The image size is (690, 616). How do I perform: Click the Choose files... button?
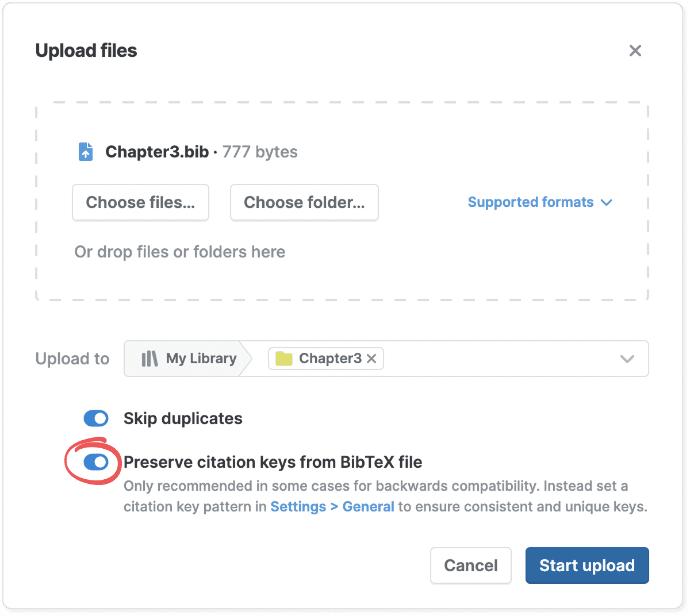point(140,202)
